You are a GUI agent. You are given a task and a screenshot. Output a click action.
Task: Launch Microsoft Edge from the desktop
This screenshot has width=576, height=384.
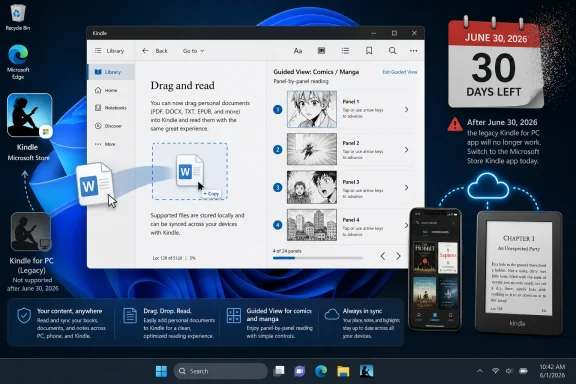[18, 61]
